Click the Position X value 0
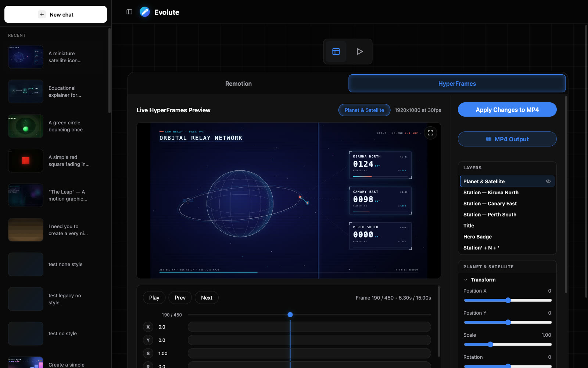 [549, 291]
